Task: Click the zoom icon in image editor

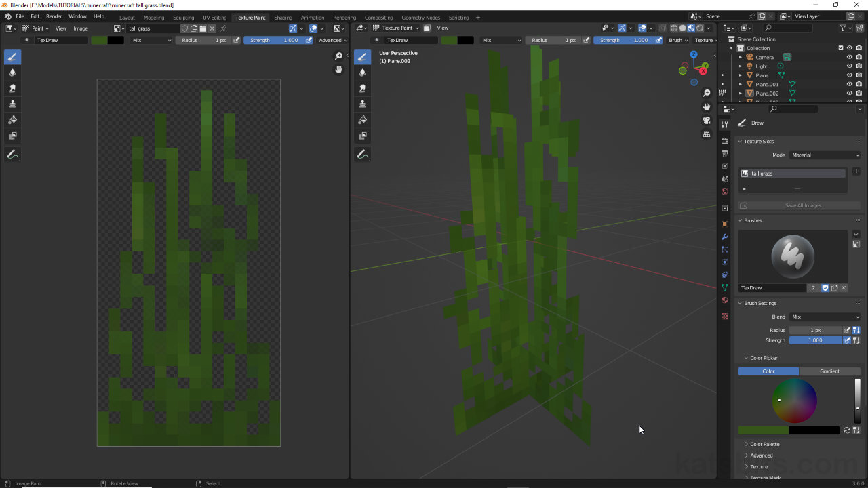Action: point(338,56)
